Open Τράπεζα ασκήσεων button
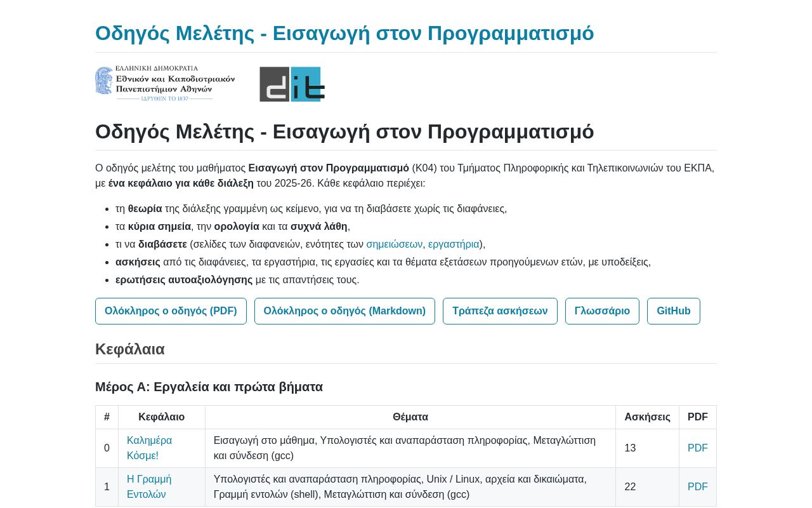The image size is (812, 508). pyautogui.click(x=500, y=311)
